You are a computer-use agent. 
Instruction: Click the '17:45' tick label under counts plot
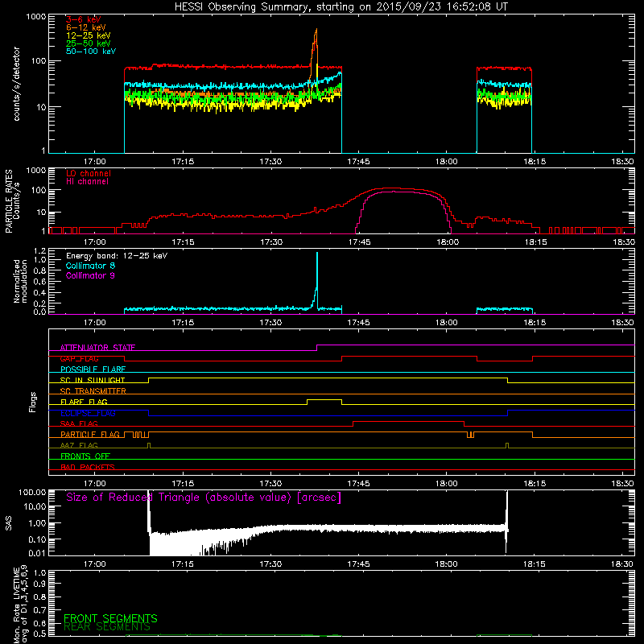click(x=358, y=162)
